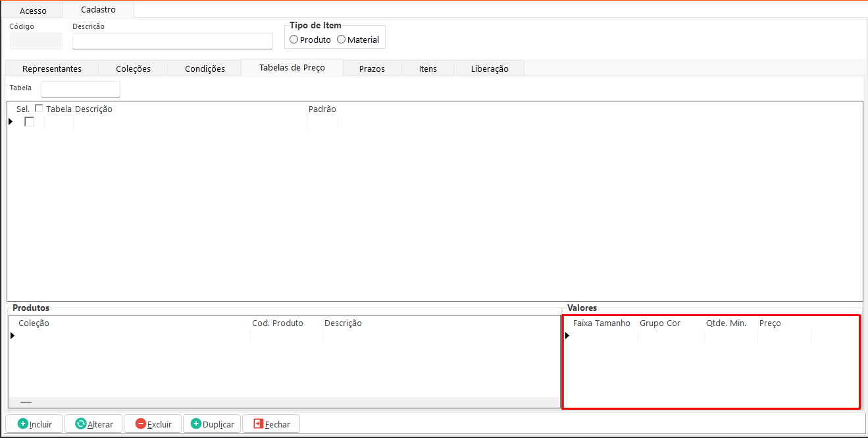The image size is (868, 438).
Task: Click the refresh icon on Alterar
Action: [x=81, y=424]
